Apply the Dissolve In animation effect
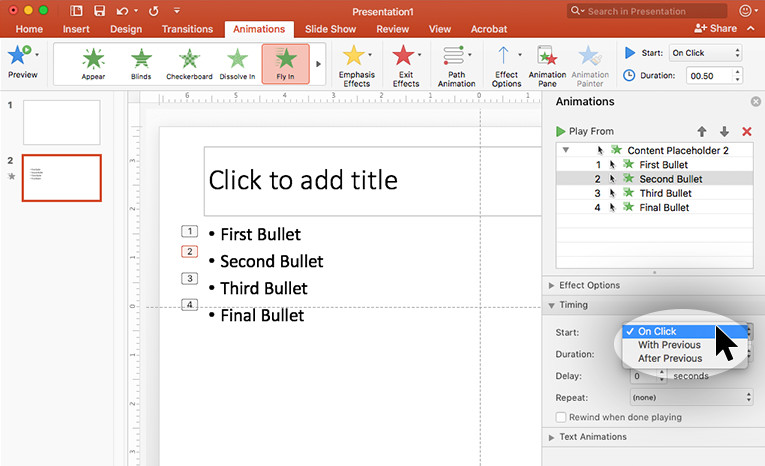 tap(237, 63)
